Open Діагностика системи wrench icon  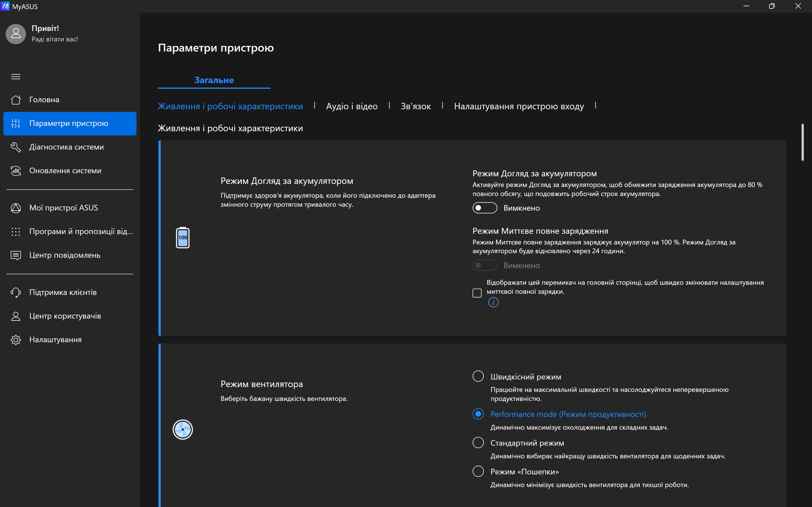point(16,147)
